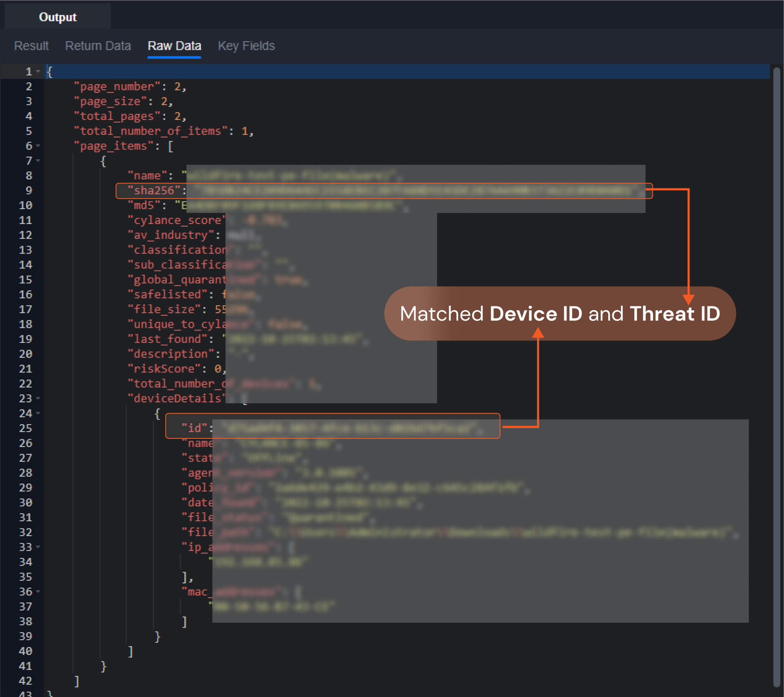Collapse the root object at line 1
The width and height of the screenshot is (784, 697).
[38, 71]
